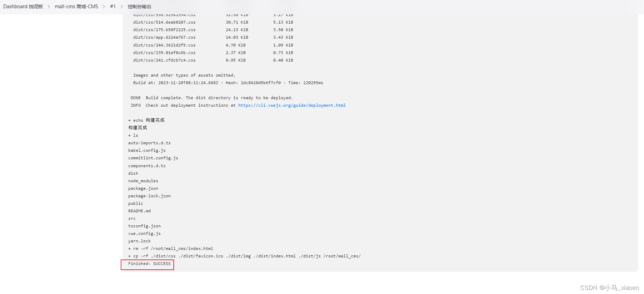Image resolution: width=644 pixels, height=294 pixels.
Task: Click the 'Build at: 2023-11-20' line
Action: tap(228, 83)
